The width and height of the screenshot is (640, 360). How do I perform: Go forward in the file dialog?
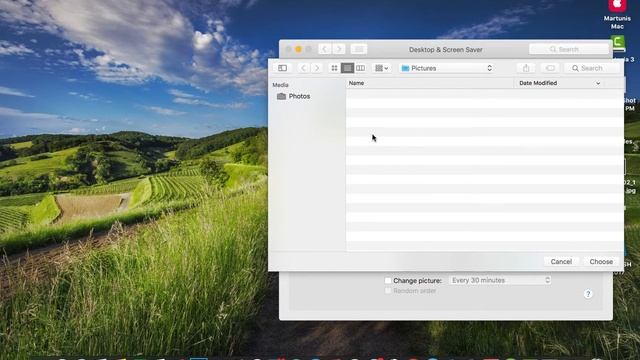[317, 68]
